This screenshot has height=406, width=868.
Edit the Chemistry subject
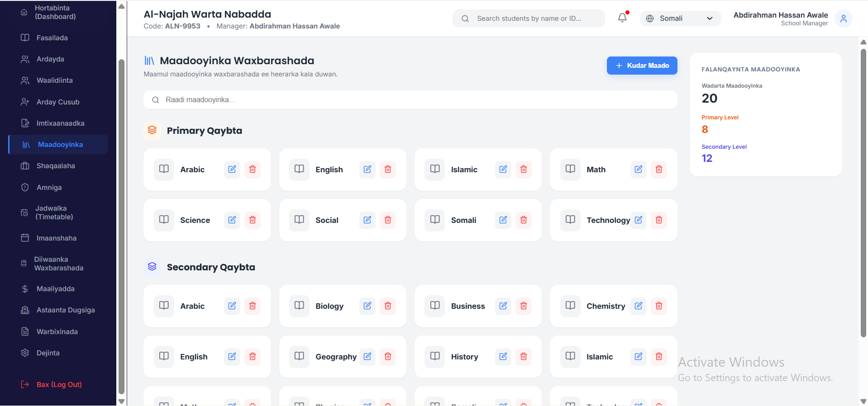point(639,306)
